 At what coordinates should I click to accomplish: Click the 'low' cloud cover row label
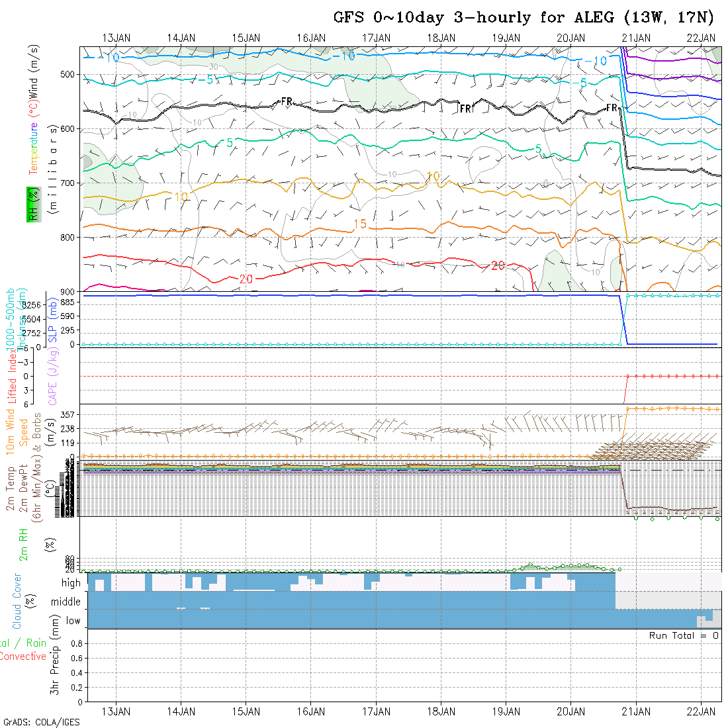pyautogui.click(x=73, y=621)
